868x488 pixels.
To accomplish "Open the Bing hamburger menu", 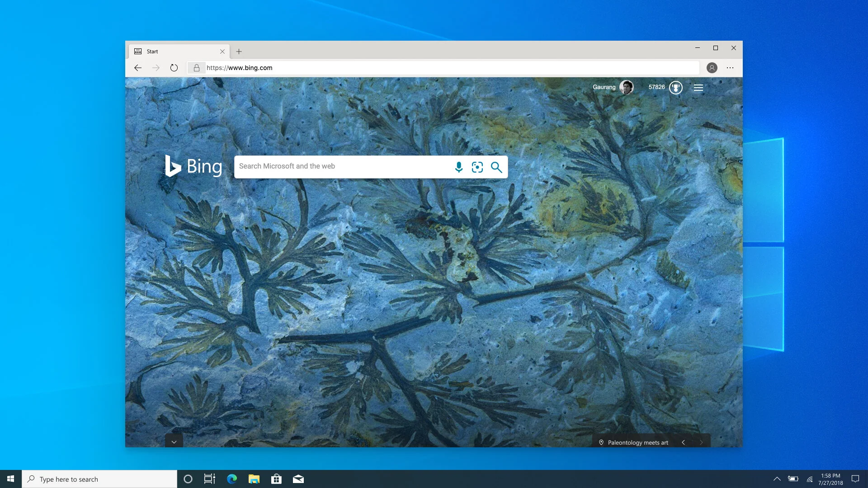I will point(698,88).
